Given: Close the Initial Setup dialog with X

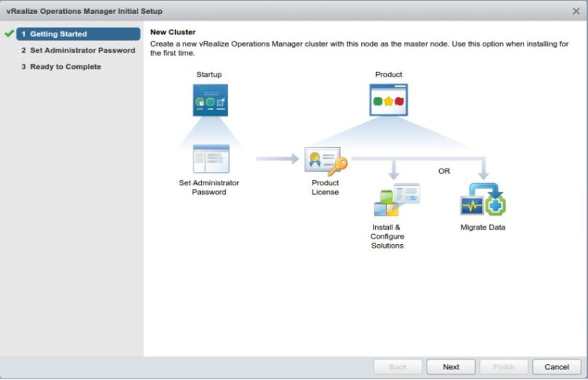Looking at the screenshot, I should (x=576, y=11).
